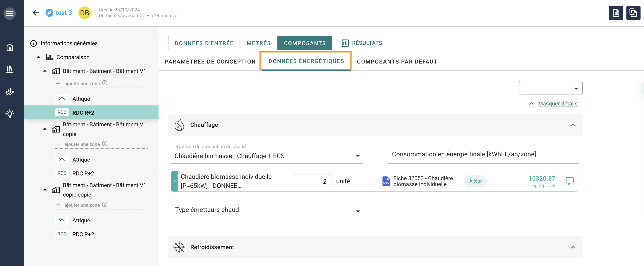Viewport: 644px width, 266px height.
Task: Open comment bubble on biomass boiler row
Action: coord(569,181)
